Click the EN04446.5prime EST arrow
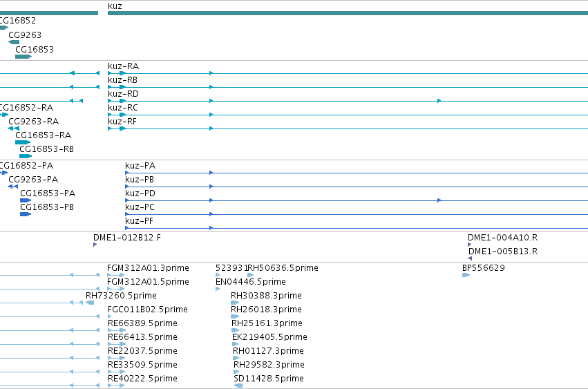 tap(218, 289)
